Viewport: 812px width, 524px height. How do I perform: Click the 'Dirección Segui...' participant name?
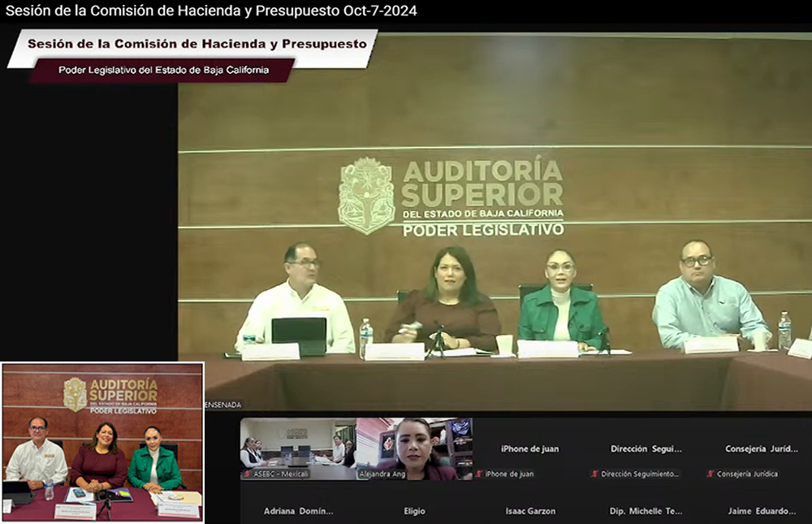(646, 448)
